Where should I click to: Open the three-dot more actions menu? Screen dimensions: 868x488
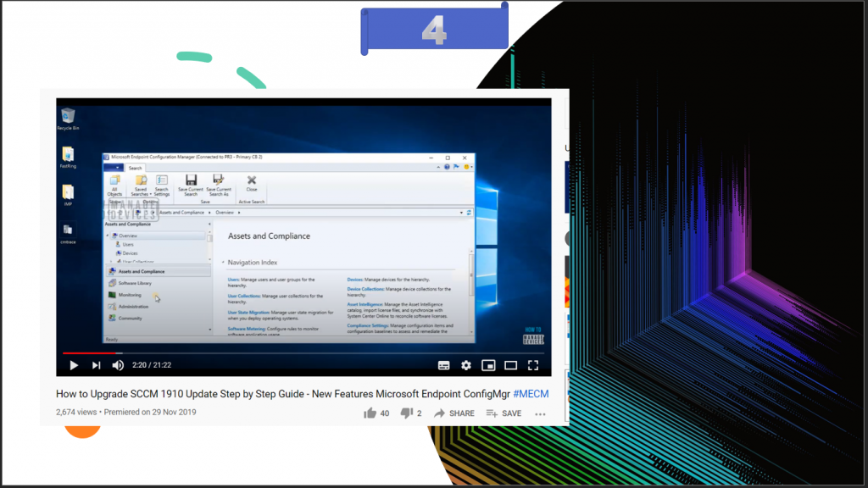point(540,413)
